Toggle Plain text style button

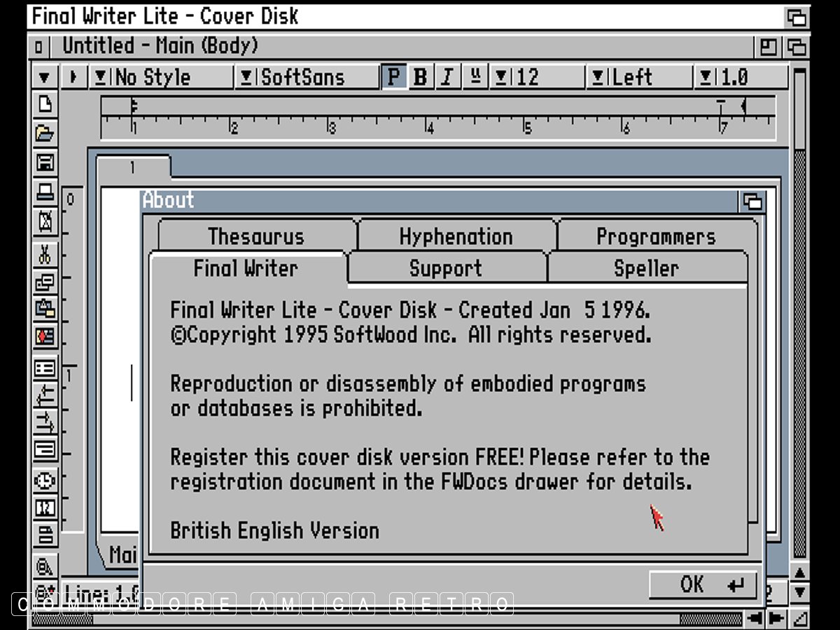394,77
